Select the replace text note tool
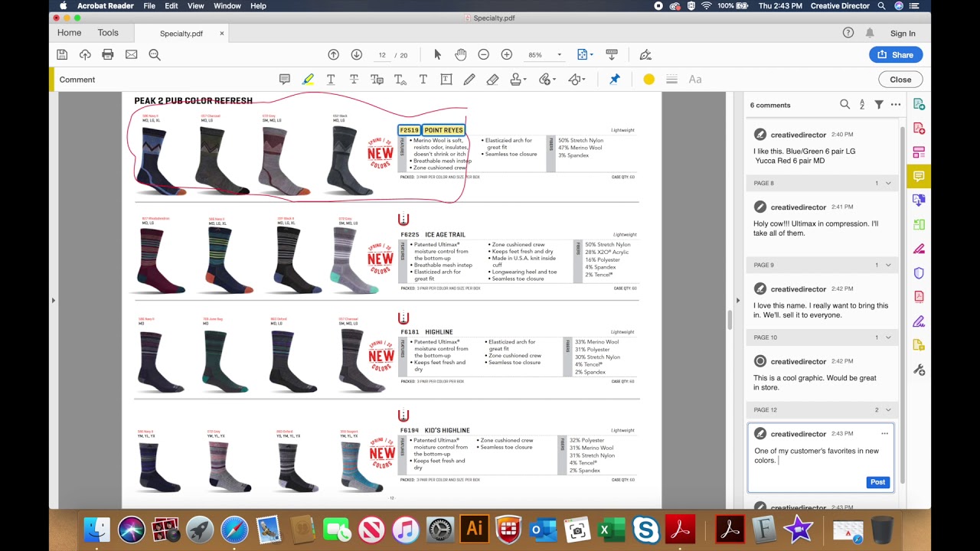 [x=377, y=79]
